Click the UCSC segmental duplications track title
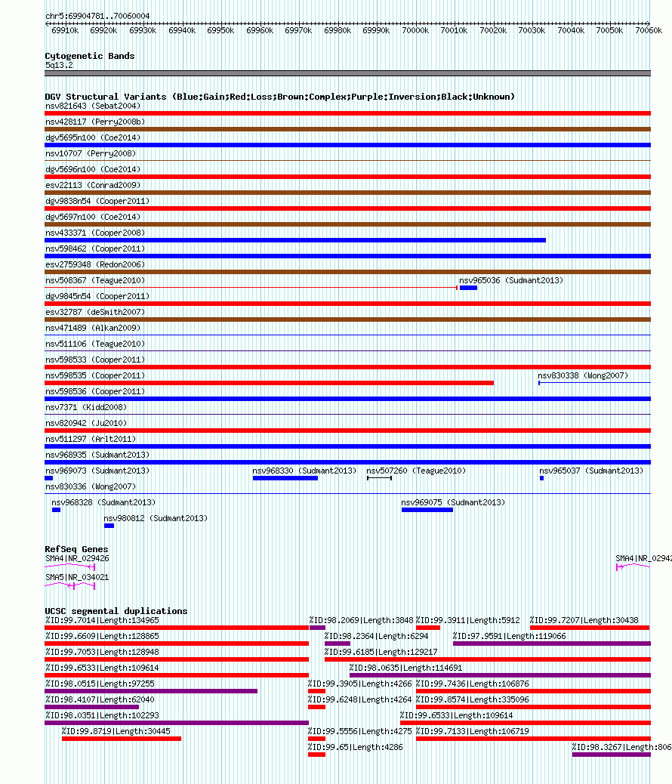The image size is (672, 784). coord(116,611)
